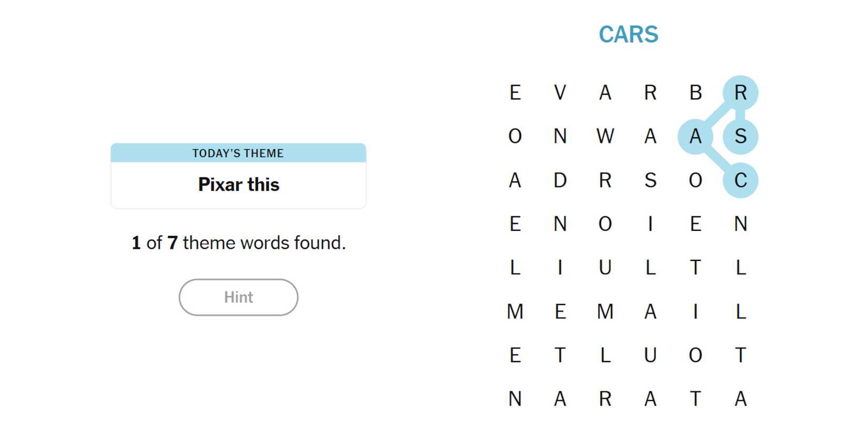868x434 pixels.
Task: Tap the letter I between O and E
Action: click(x=650, y=224)
